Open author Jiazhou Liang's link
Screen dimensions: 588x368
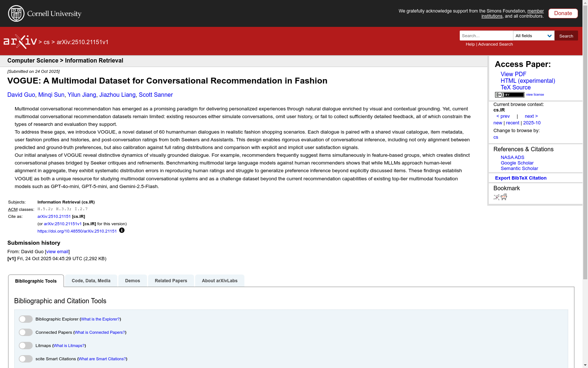(x=118, y=95)
